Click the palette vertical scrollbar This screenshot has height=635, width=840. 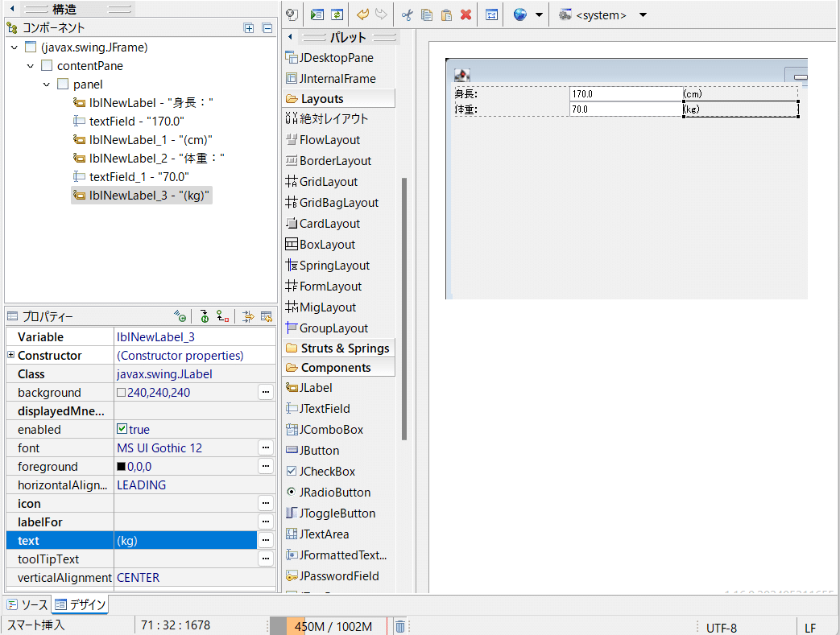[404, 309]
